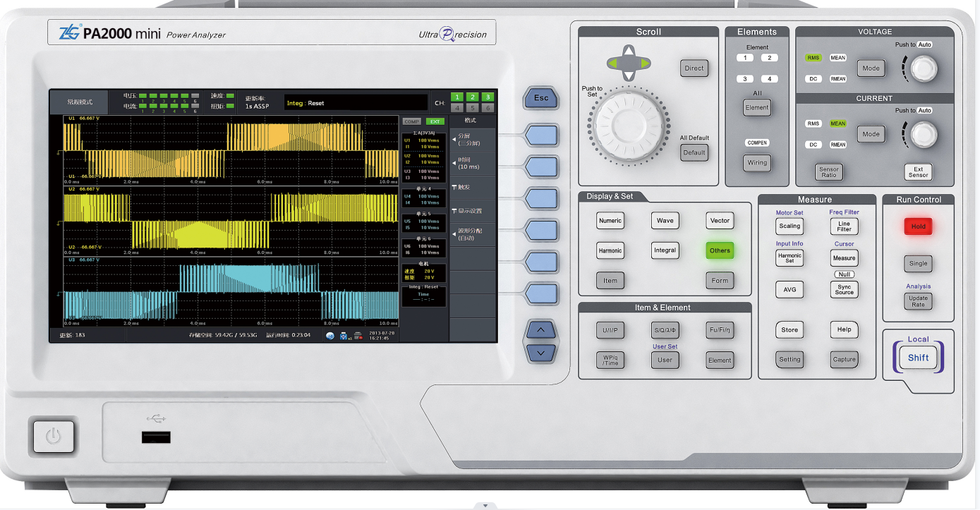Image resolution: width=980 pixels, height=510 pixels.
Task: Click the VOLTAGE Mode key
Action: click(x=871, y=68)
